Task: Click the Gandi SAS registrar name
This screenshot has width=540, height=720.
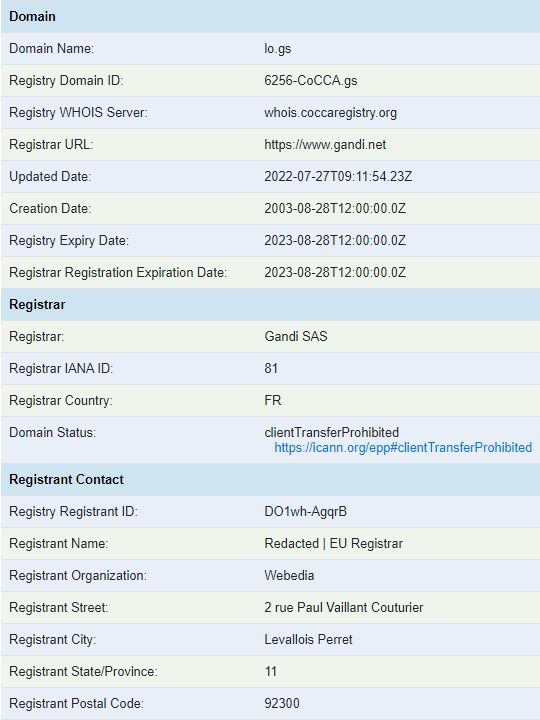Action: [296, 336]
